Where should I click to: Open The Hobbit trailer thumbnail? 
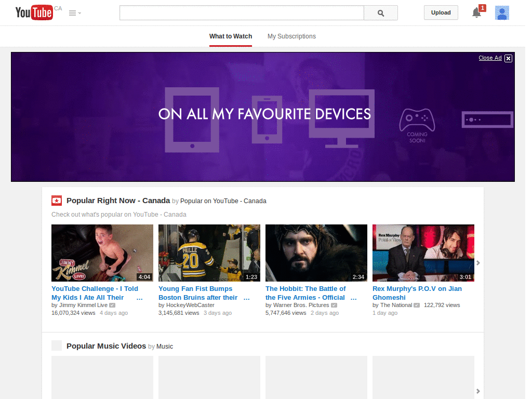click(316, 253)
